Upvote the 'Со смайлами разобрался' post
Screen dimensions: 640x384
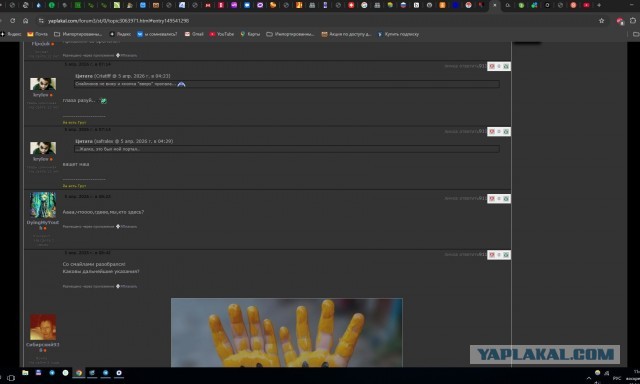click(506, 255)
